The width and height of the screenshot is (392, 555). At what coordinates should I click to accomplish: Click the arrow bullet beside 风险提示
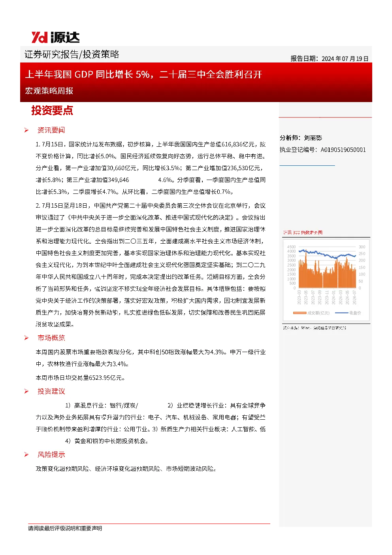tap(26, 455)
